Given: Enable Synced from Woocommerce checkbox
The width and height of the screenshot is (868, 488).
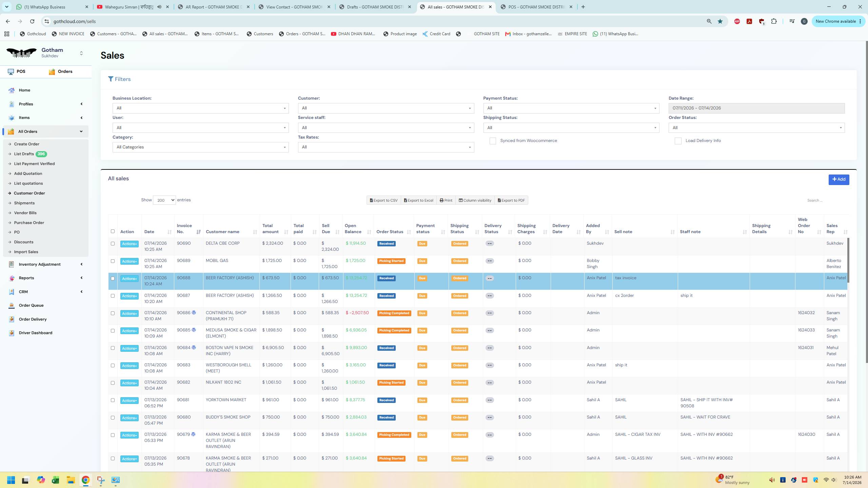Looking at the screenshot, I should click(493, 141).
